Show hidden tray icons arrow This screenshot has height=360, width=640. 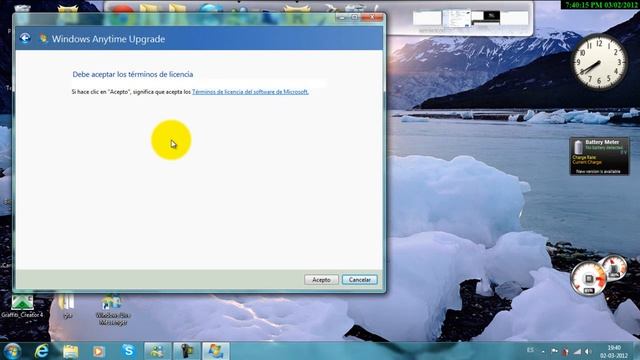click(543, 351)
